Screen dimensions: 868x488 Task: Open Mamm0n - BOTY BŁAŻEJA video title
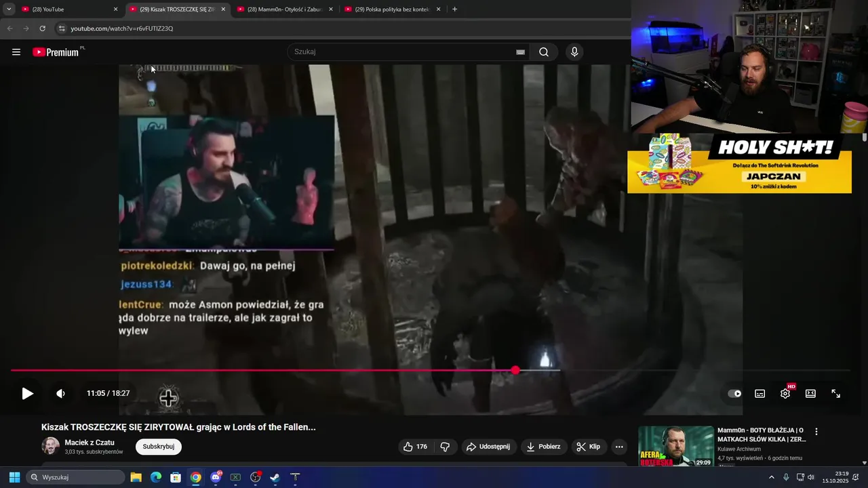coord(762,434)
